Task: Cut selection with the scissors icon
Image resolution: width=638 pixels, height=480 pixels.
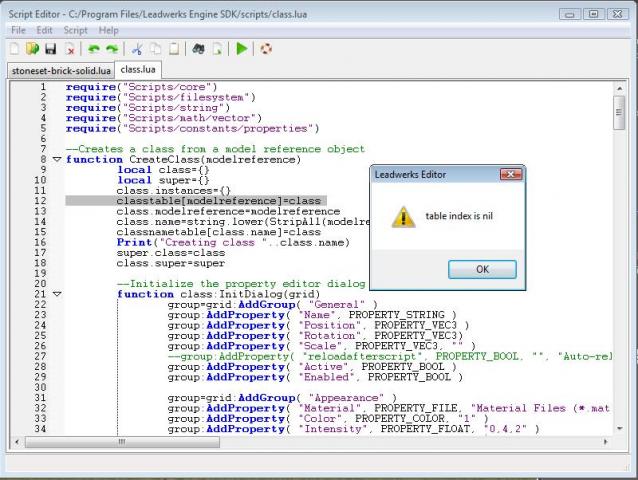Action: click(x=138, y=48)
